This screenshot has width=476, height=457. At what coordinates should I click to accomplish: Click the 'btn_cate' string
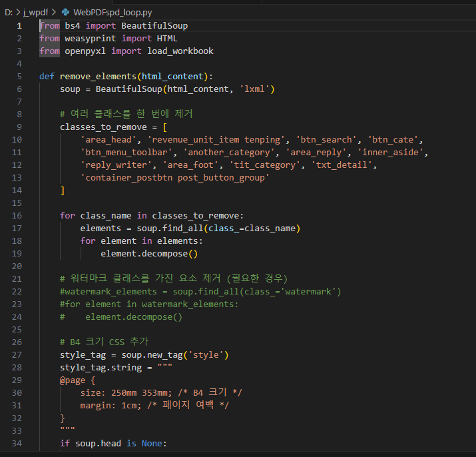tap(393, 140)
